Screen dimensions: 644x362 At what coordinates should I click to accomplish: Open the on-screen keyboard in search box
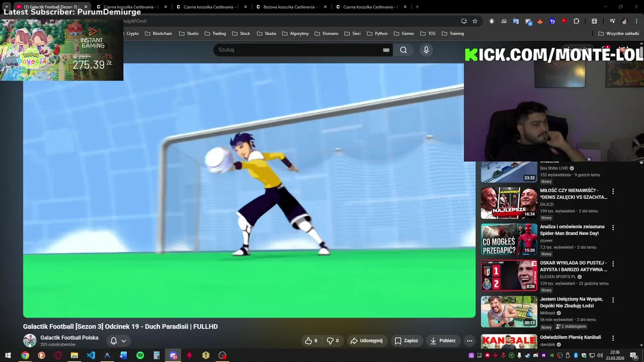point(386,50)
